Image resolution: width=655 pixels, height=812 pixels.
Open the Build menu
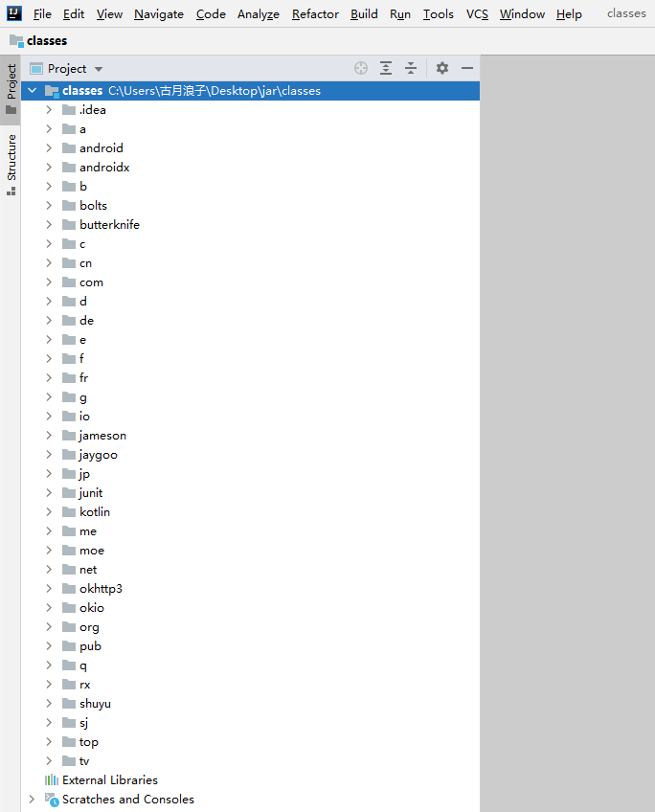pos(364,14)
